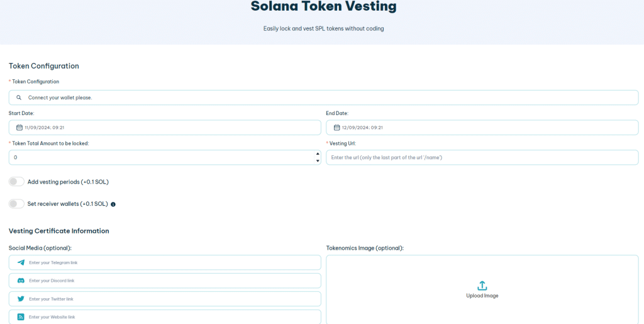The width and height of the screenshot is (644, 324).
Task: Click the Vesting Certificate Information heading
Action: point(58,231)
